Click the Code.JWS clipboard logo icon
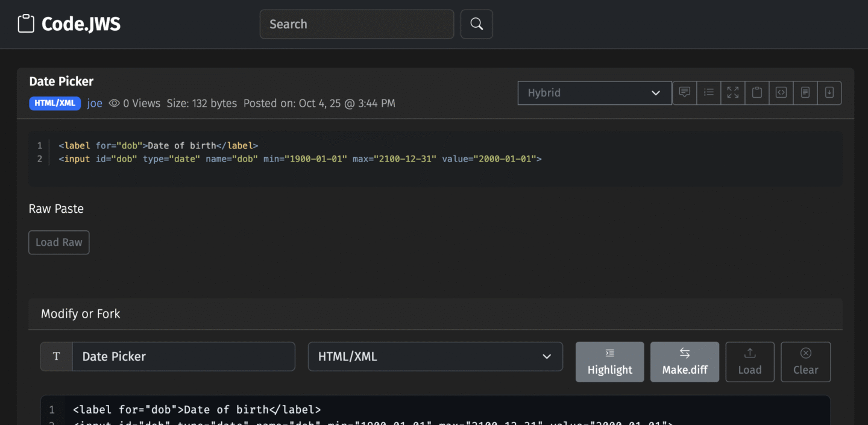868x425 pixels. 26,24
